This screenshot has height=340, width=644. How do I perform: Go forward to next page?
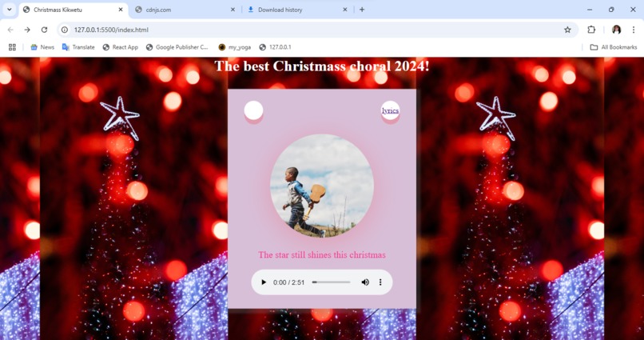(27, 30)
